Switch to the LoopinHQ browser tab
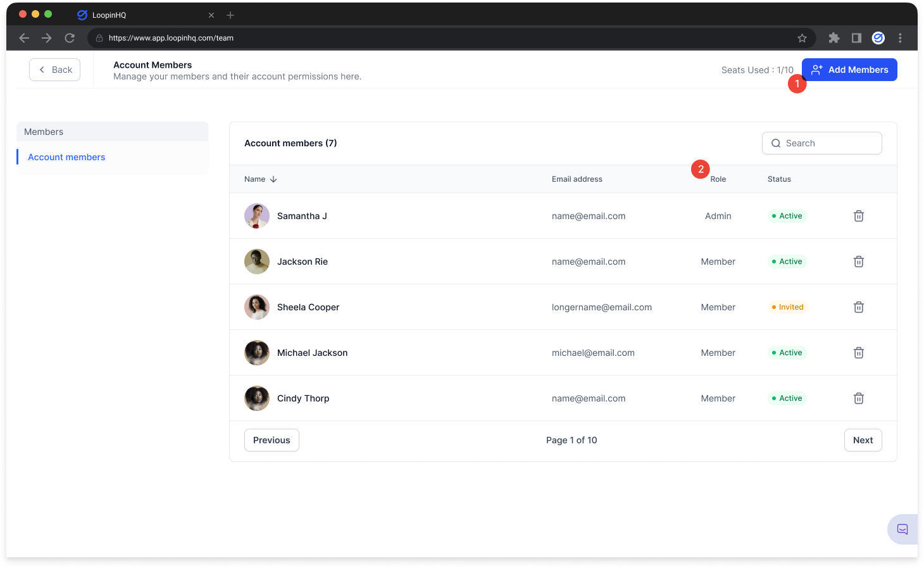924x568 pixels. [x=109, y=15]
